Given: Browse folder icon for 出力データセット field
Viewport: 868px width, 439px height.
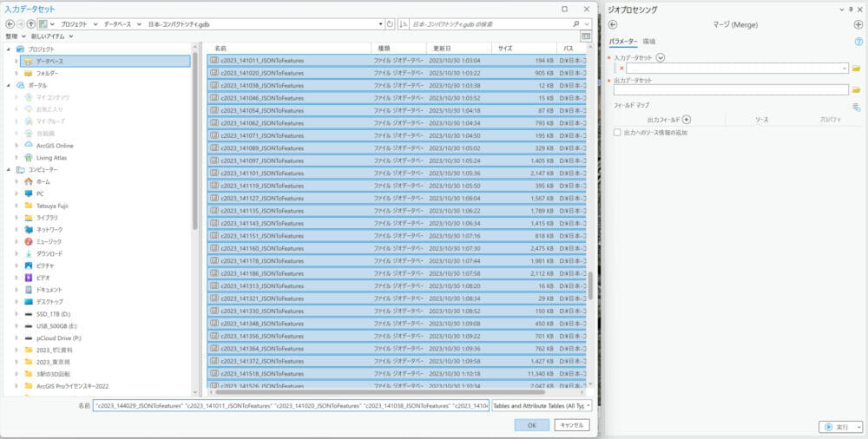Looking at the screenshot, I should click(x=856, y=89).
